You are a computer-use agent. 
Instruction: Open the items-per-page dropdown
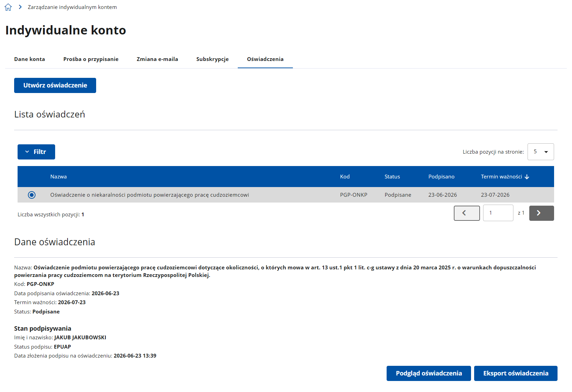click(541, 152)
